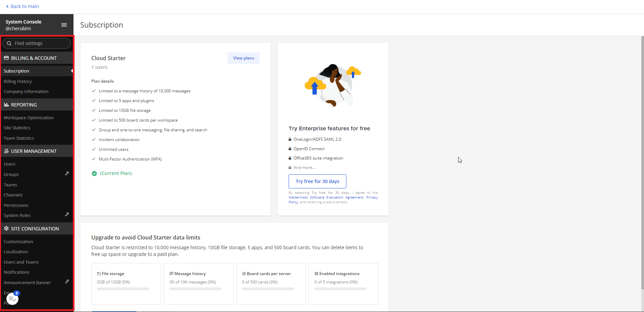Click the Enabled integrations grid icon

pyautogui.click(x=316, y=274)
